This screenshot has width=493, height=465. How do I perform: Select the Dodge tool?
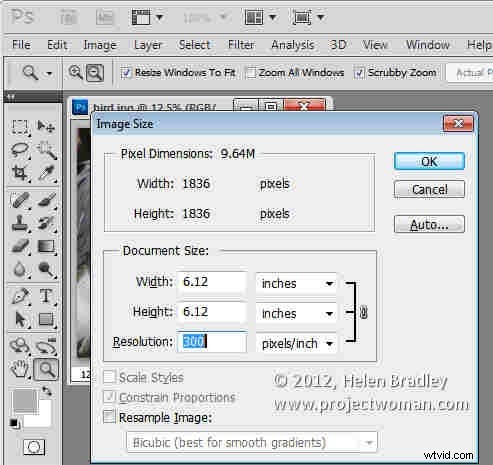pyautogui.click(x=46, y=269)
